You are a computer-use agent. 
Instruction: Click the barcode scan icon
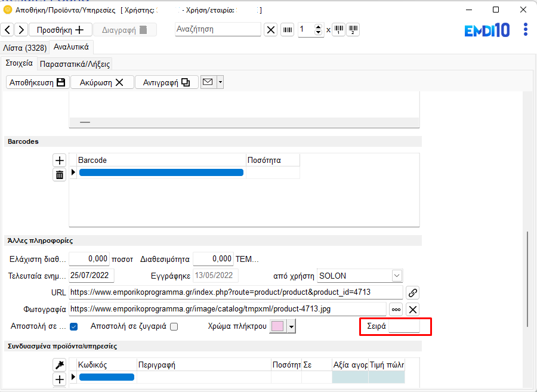[x=288, y=30]
